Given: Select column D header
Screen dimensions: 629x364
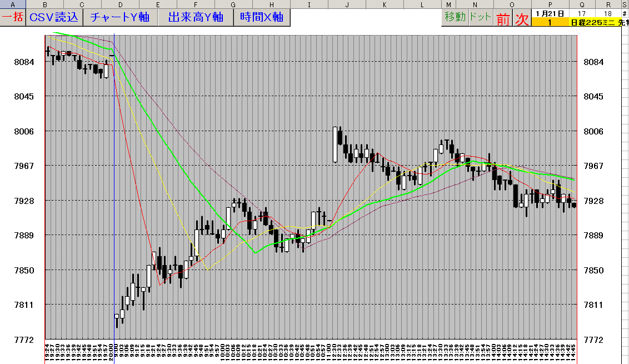Looking at the screenshot, I should pos(121,4).
